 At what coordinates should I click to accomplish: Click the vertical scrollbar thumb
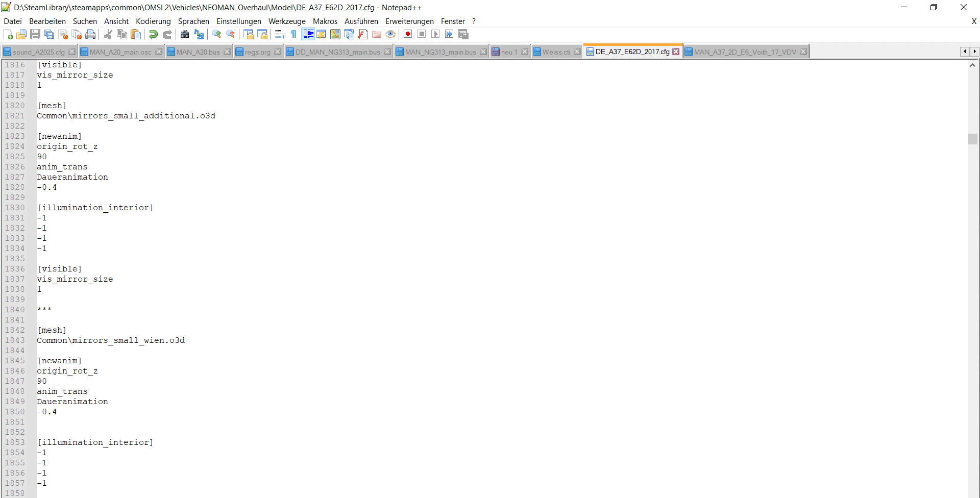(972, 139)
